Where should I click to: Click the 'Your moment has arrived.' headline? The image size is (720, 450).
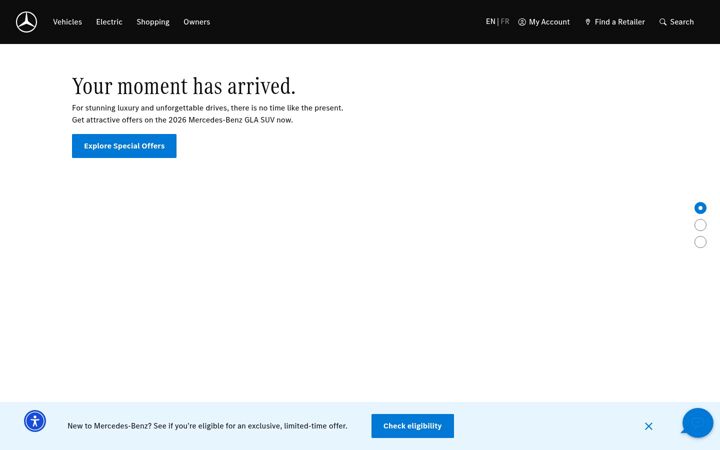coord(184,86)
